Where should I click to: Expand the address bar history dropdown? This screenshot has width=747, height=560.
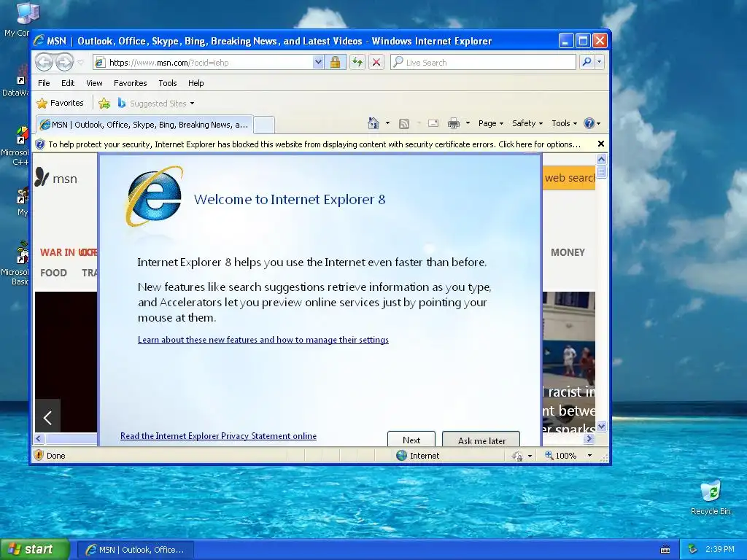tap(318, 63)
